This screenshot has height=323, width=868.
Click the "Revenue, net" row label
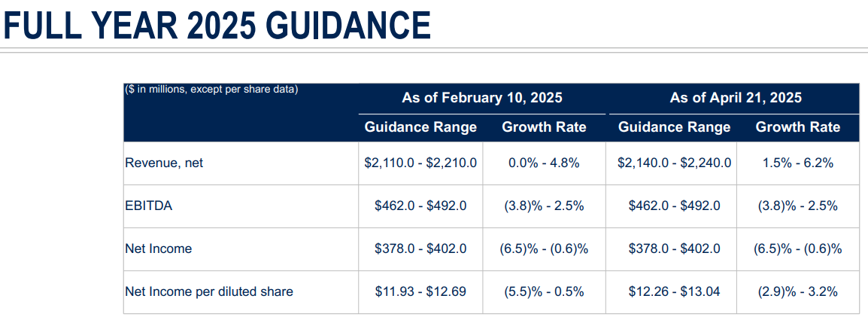tap(164, 163)
